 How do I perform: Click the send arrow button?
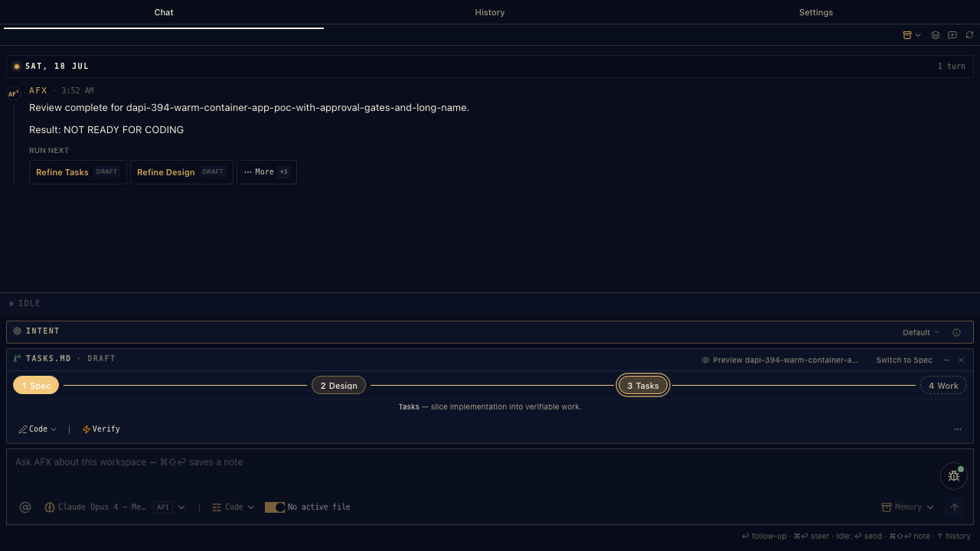pos(955,507)
